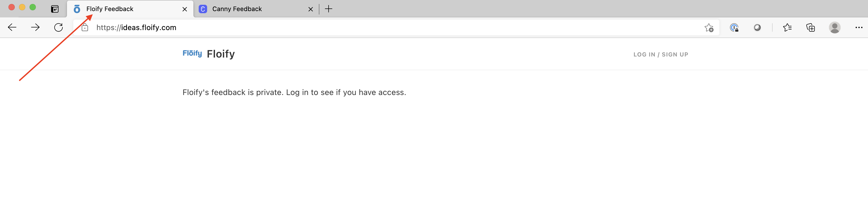The image size is (868, 218).
Task: Open the browser Settings and more menu
Action: pyautogui.click(x=859, y=27)
